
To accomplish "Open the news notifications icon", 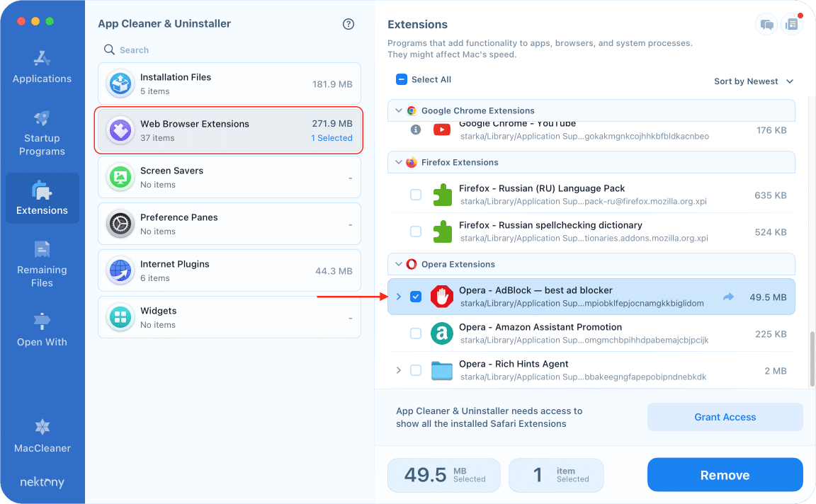I will (791, 25).
